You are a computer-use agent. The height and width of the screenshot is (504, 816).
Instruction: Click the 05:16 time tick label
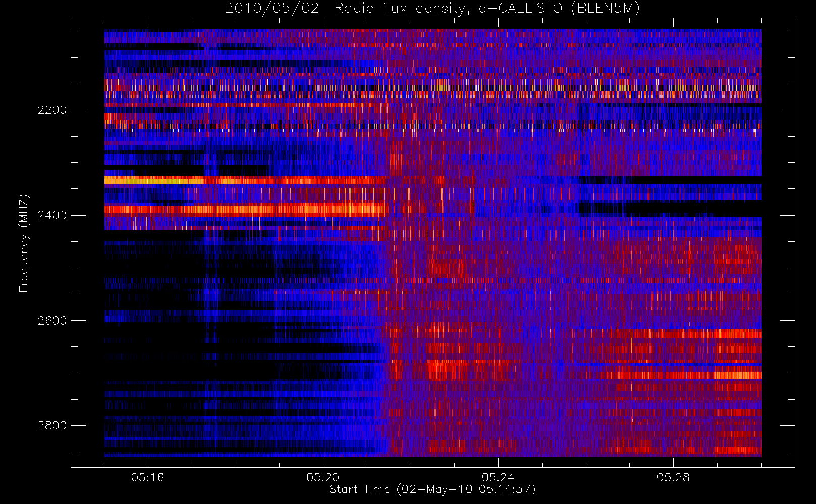click(x=148, y=477)
